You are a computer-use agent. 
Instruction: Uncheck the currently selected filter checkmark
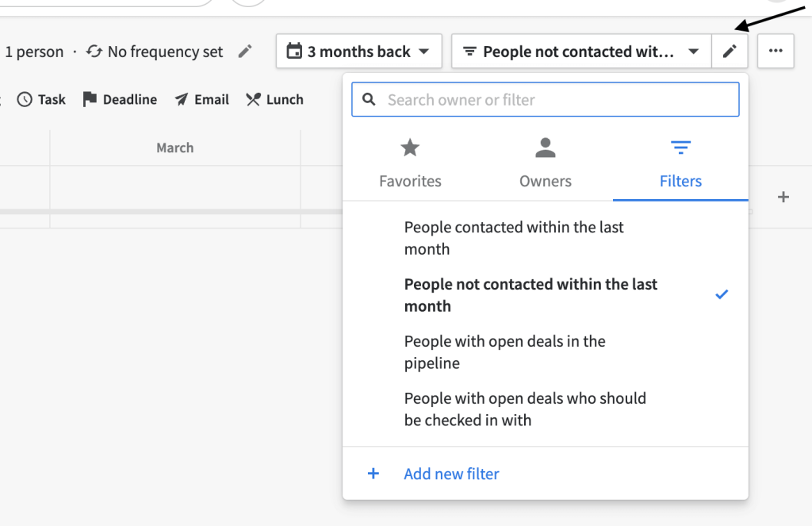click(x=722, y=294)
